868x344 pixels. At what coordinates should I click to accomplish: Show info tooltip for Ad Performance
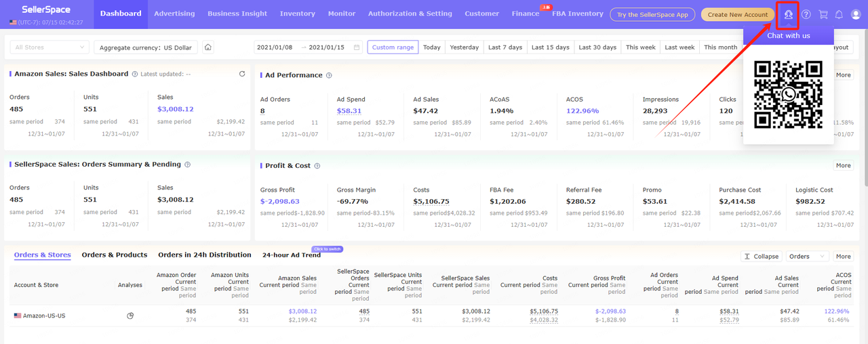point(329,75)
